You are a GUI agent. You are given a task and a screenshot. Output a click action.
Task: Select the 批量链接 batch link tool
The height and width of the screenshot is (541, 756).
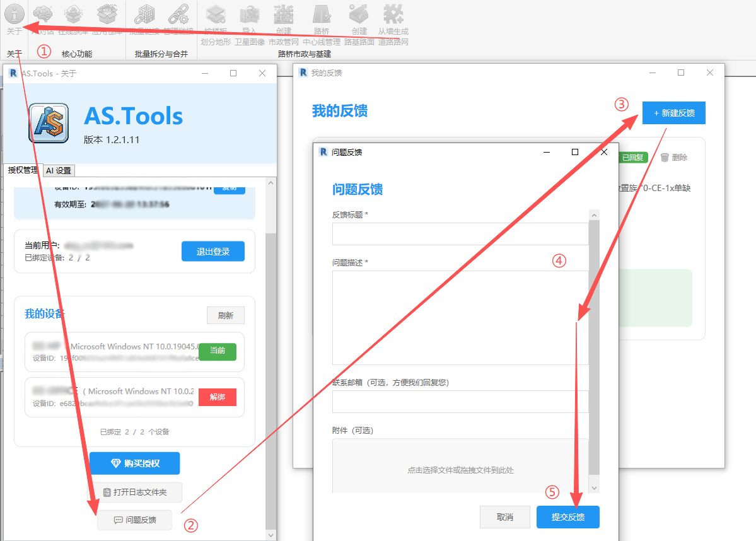click(144, 18)
